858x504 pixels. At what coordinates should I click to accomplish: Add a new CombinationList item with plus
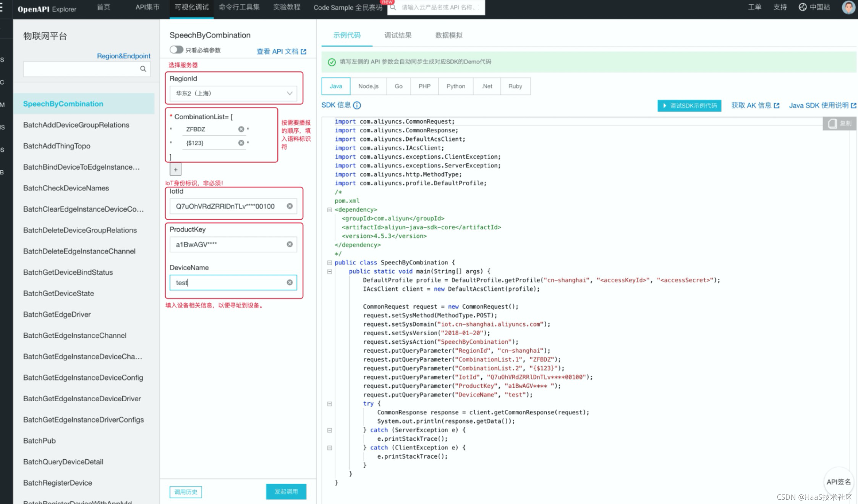click(x=176, y=170)
